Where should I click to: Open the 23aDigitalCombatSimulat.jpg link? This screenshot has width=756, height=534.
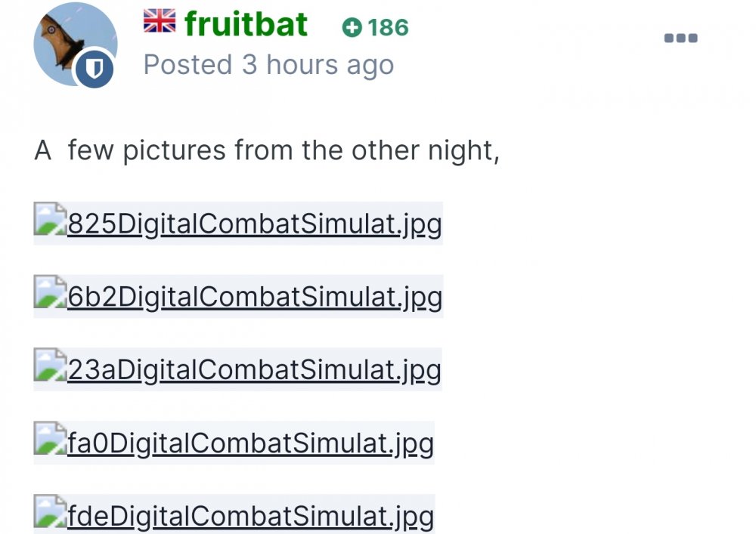click(254, 371)
